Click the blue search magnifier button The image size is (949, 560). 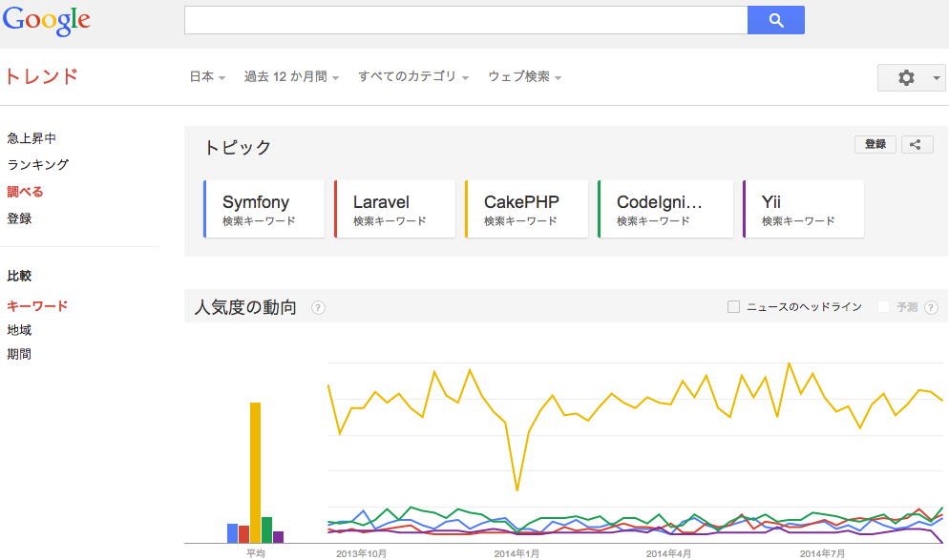[776, 20]
